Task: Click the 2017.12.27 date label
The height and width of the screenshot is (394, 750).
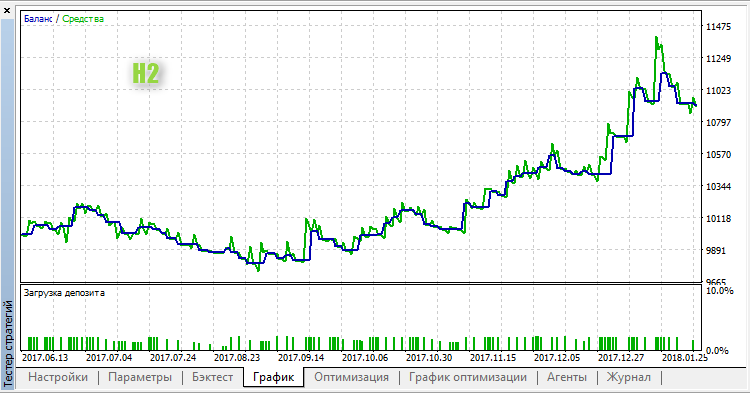Action: [x=621, y=358]
